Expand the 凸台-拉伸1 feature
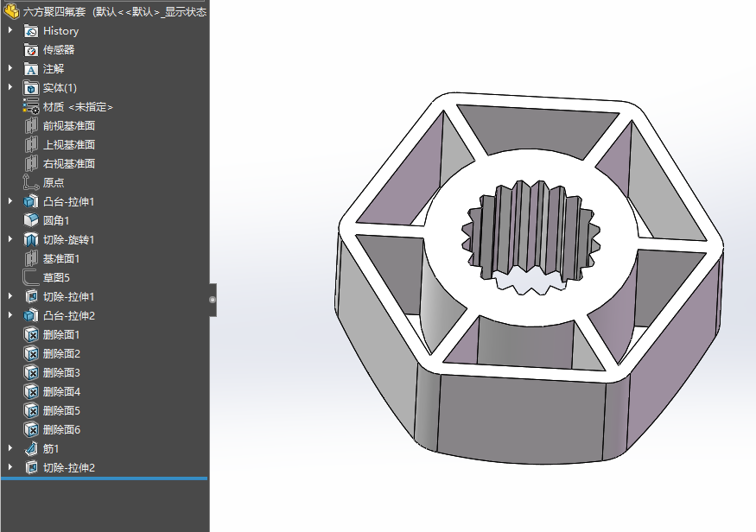Screen dimensions: 756x532 pyautogui.click(x=10, y=201)
